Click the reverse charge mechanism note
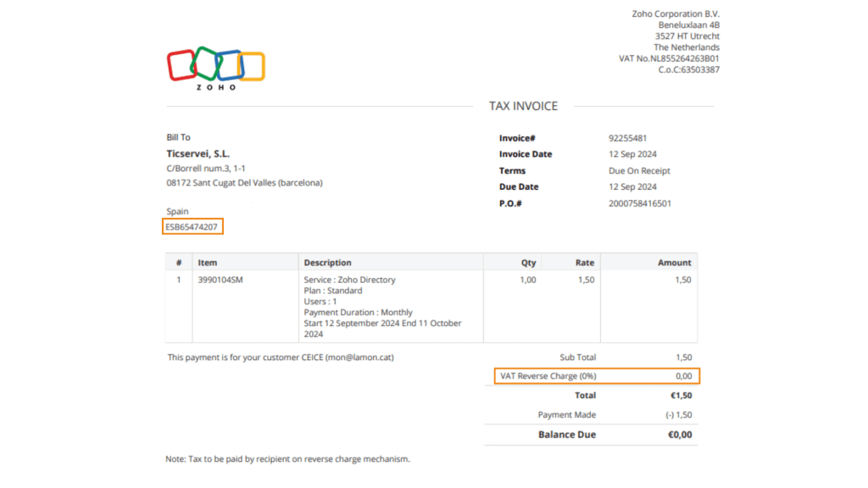This screenshot has height=488, width=868. tap(287, 459)
